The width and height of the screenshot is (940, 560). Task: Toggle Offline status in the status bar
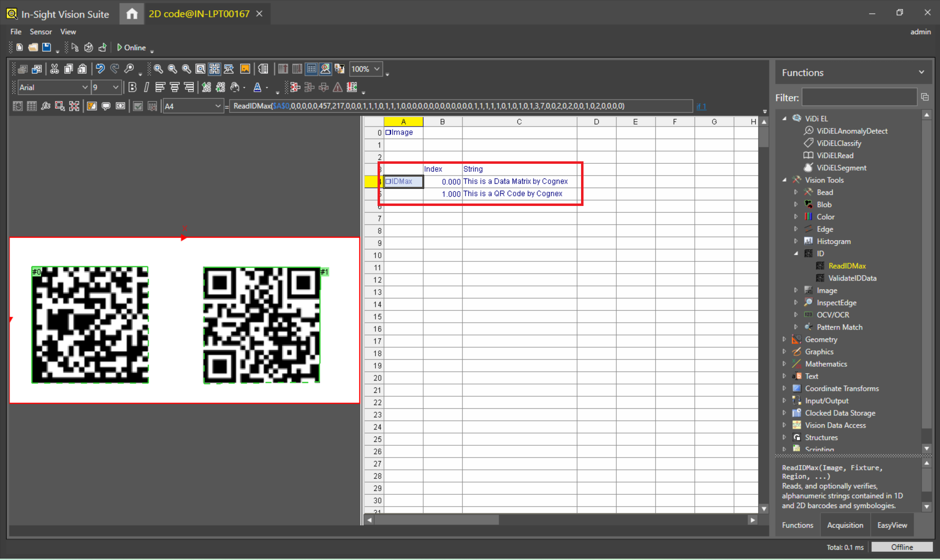(901, 547)
